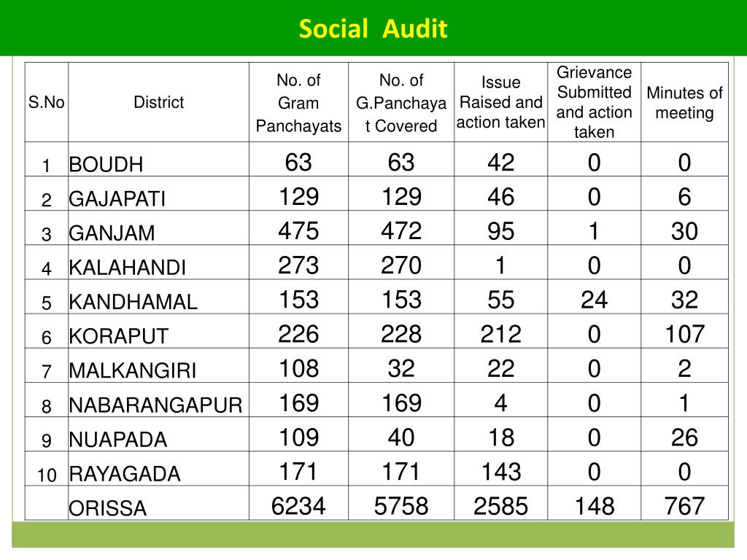Click NUAPADA's covered value 40
747x560 pixels.
pyautogui.click(x=401, y=437)
